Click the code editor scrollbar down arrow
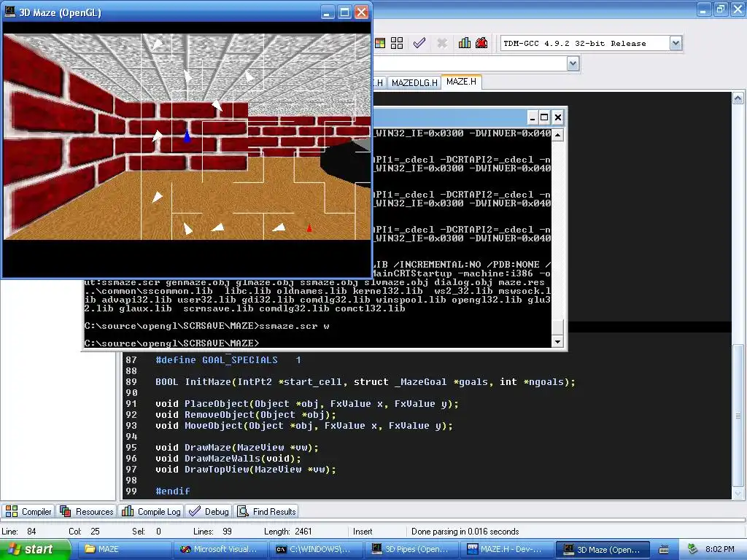This screenshot has height=560, width=747. pos(738,494)
